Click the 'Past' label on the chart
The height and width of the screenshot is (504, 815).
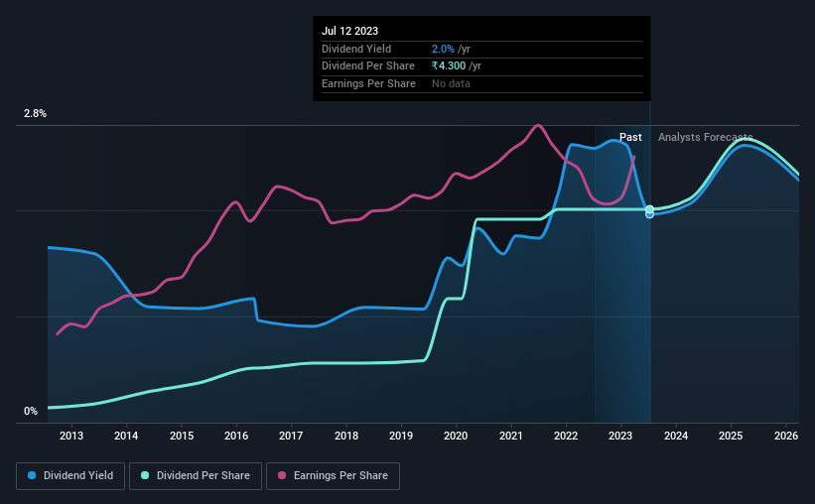(x=630, y=137)
